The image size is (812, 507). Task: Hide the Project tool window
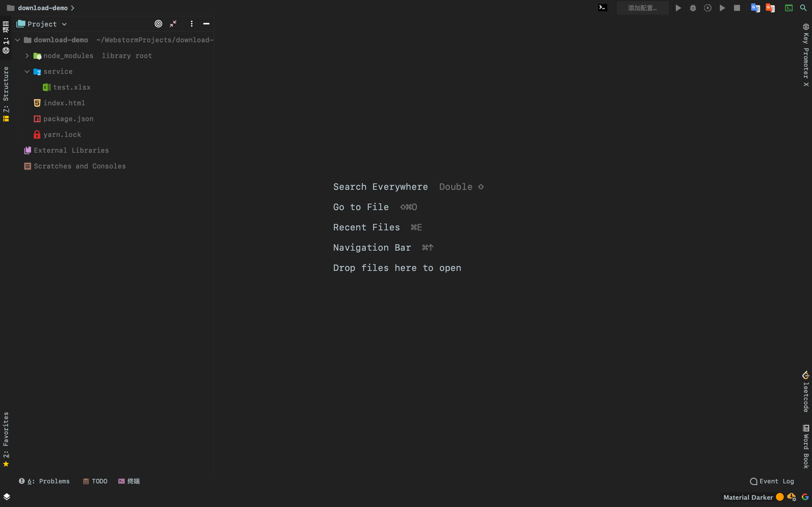[x=206, y=24]
